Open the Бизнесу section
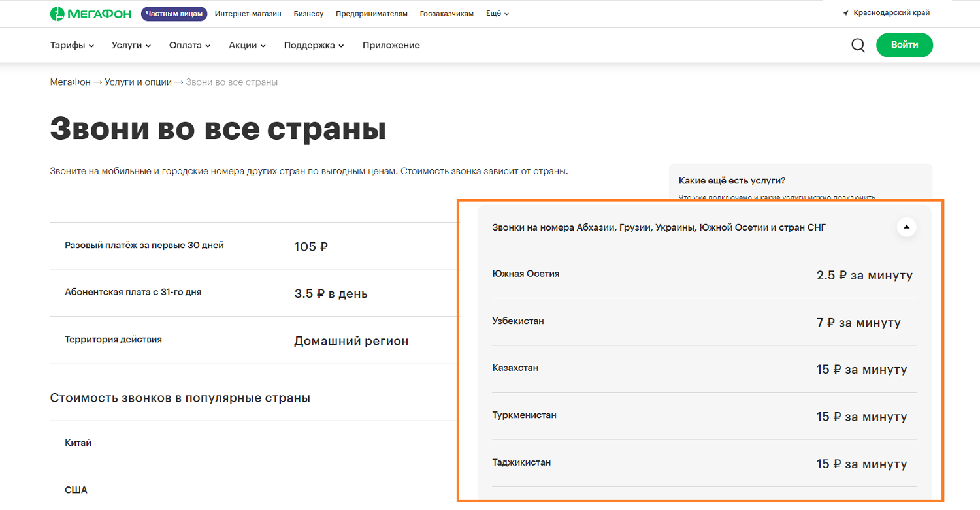Viewport: 980px width, 510px height. point(309,14)
